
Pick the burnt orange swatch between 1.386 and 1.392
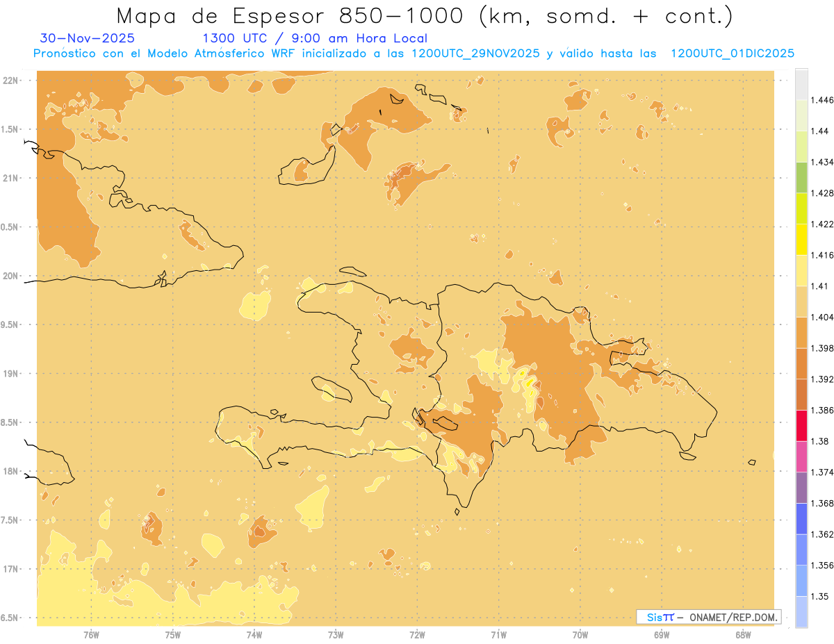[x=801, y=394]
